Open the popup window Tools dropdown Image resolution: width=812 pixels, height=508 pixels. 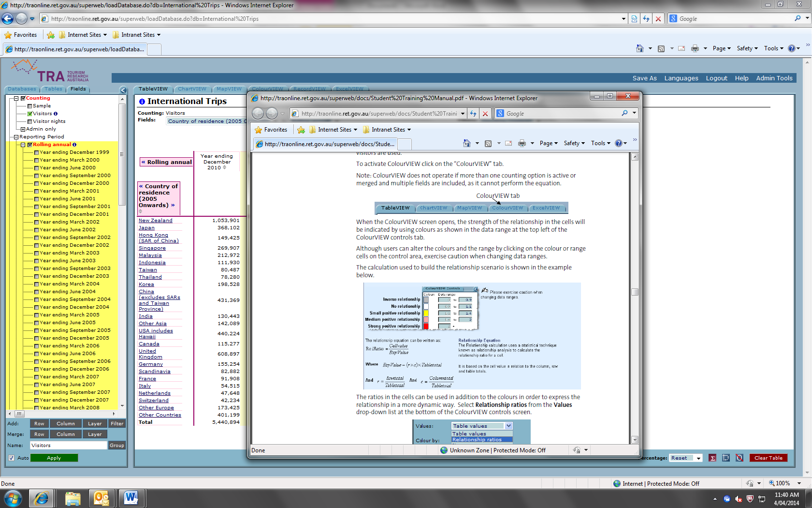point(600,143)
